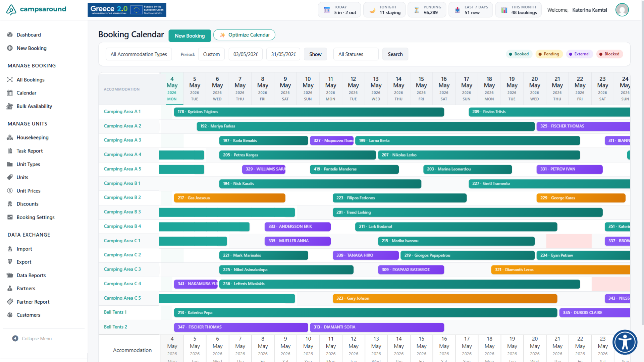The height and width of the screenshot is (362, 644).
Task: Open the Pending hourglass stat
Action: [x=427, y=10]
